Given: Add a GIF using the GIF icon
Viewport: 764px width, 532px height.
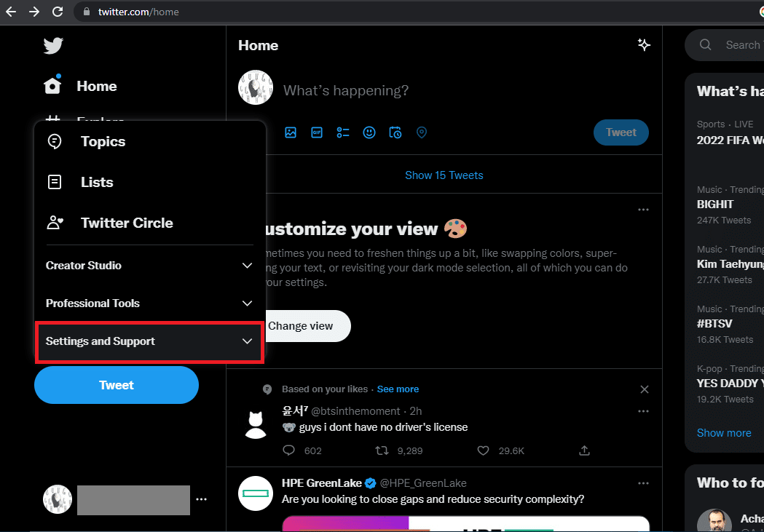Looking at the screenshot, I should click(x=317, y=132).
